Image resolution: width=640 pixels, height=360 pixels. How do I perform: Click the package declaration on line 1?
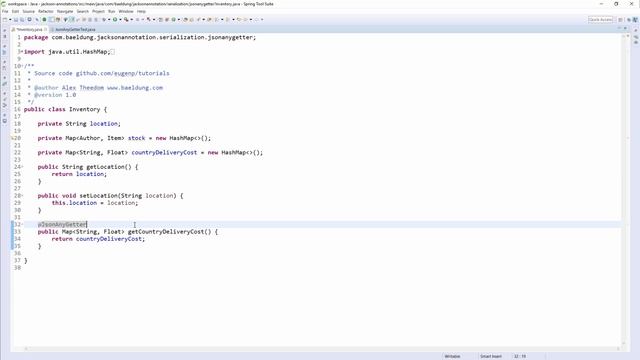(x=140, y=38)
